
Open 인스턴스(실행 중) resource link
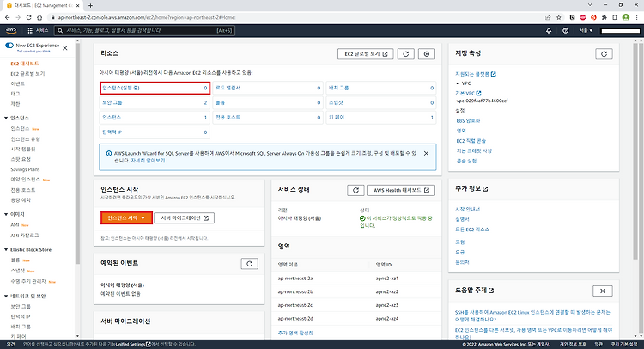point(121,88)
